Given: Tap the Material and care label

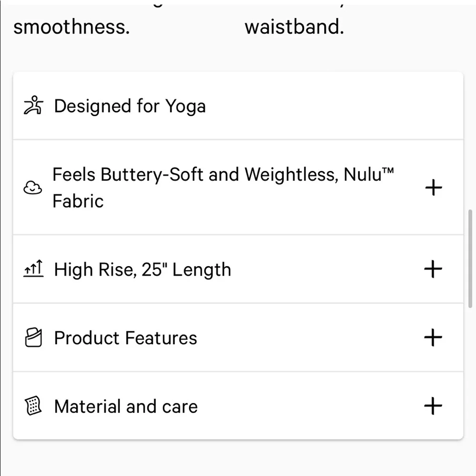Looking at the screenshot, I should click(126, 407).
